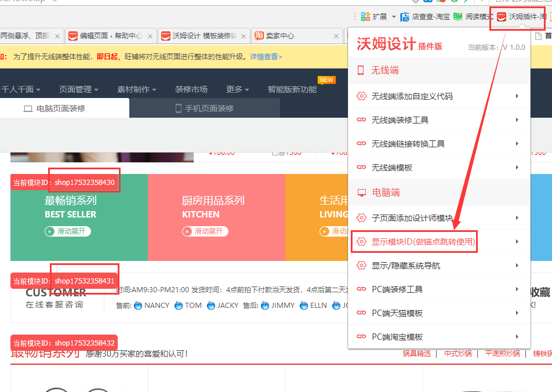This screenshot has width=552, height=392.
Task: Open the 锅具精选 category link
Action: 417,354
